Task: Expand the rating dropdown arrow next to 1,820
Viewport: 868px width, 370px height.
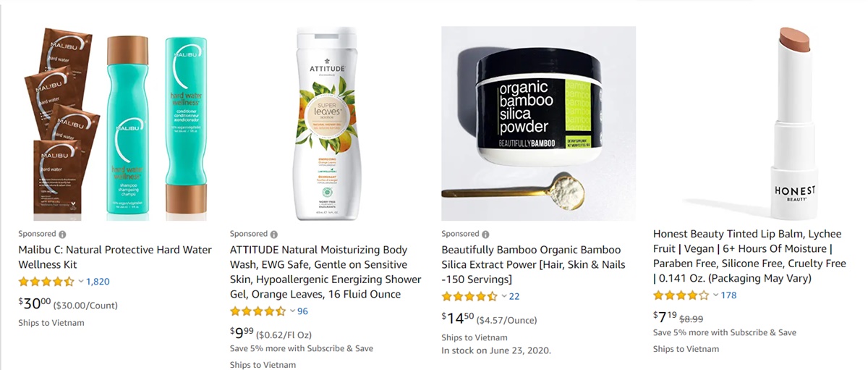Action: pyautogui.click(x=81, y=282)
